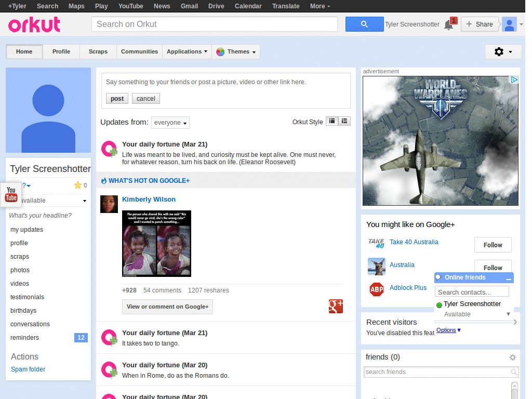This screenshot has height=399, width=532.
Task: Click the AdChoices icon on the advertisement
Action: (x=514, y=79)
